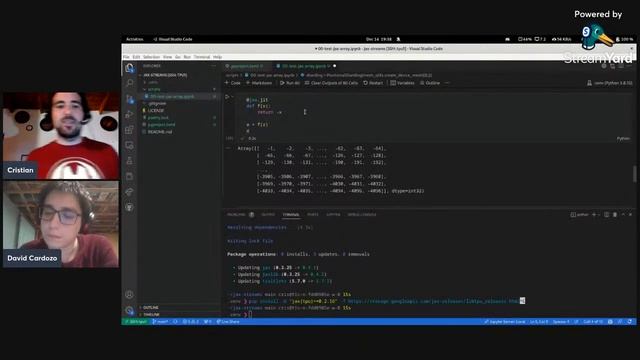
Task: Click Live Share in the status bar
Action: 228,322
